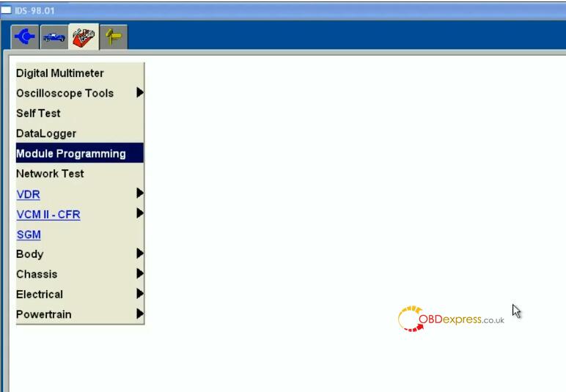Expand the Oscilloscope Tools submenu arrow
This screenshot has width=566, height=392.
(139, 93)
